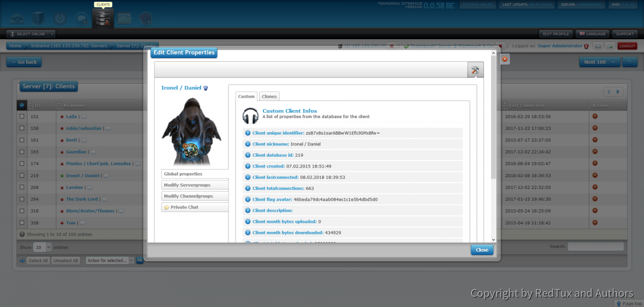This screenshot has width=644, height=307.
Task: Click the Select All button
Action: pyautogui.click(x=38, y=260)
